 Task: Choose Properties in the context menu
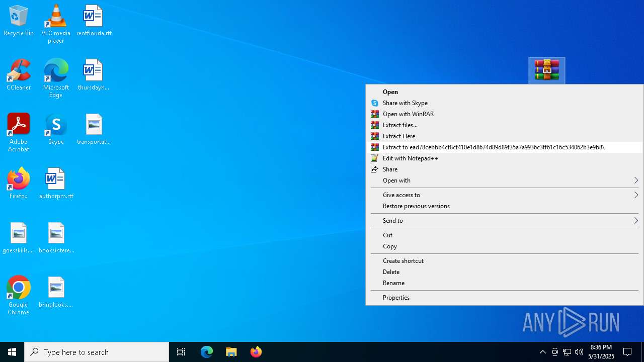click(x=504, y=298)
